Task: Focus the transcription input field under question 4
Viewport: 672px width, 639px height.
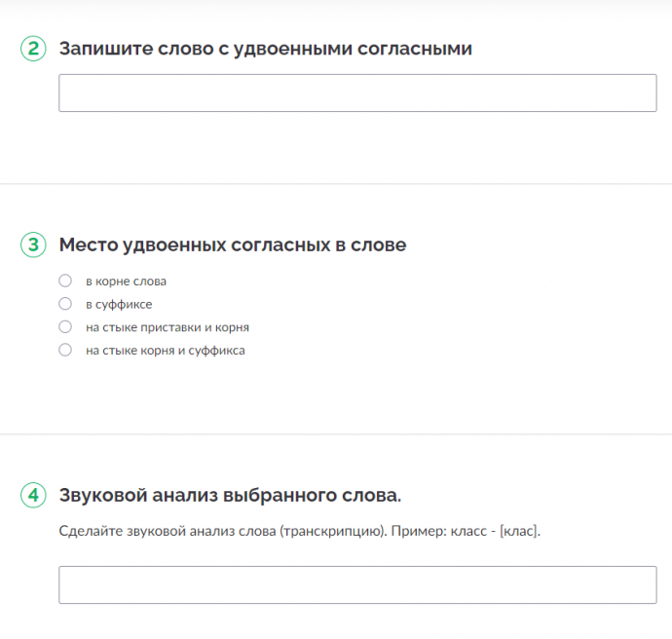Action: 357,584
